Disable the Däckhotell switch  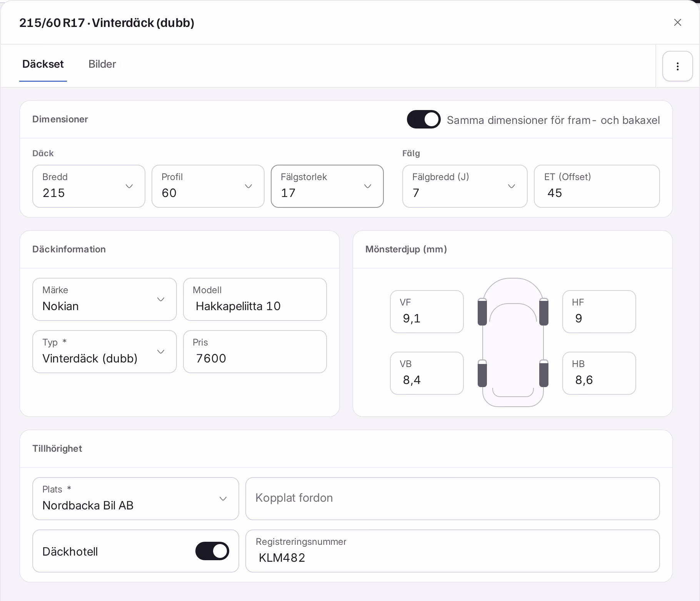(212, 551)
